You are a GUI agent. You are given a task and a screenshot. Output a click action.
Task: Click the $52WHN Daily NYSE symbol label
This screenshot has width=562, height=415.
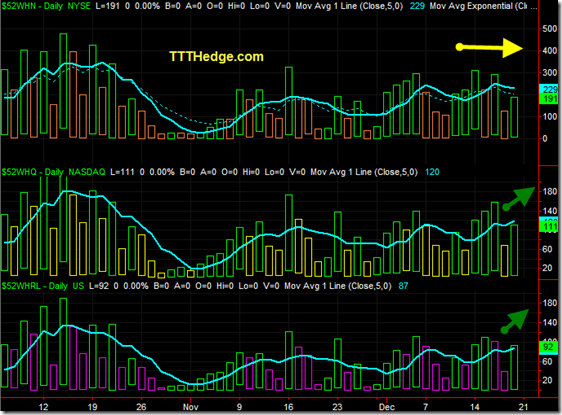tap(46, 6)
